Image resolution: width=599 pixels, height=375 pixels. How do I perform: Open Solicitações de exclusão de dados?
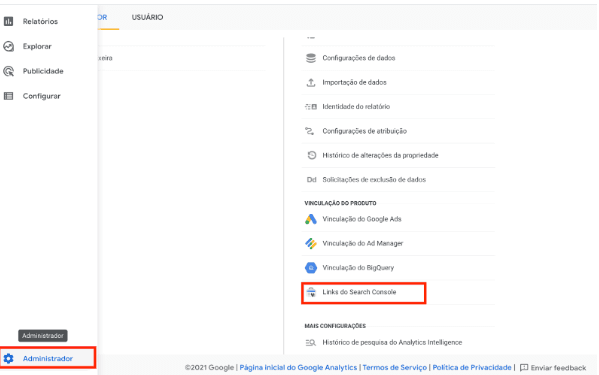coord(374,179)
